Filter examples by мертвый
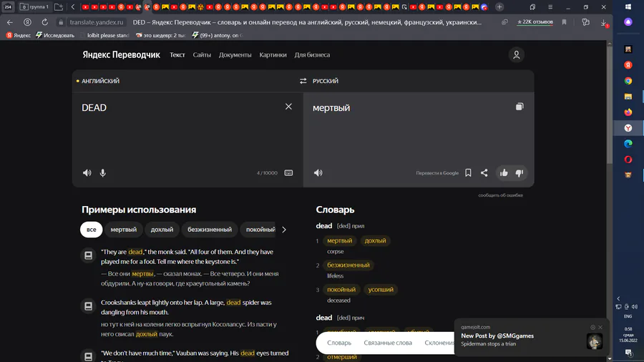 click(124, 230)
